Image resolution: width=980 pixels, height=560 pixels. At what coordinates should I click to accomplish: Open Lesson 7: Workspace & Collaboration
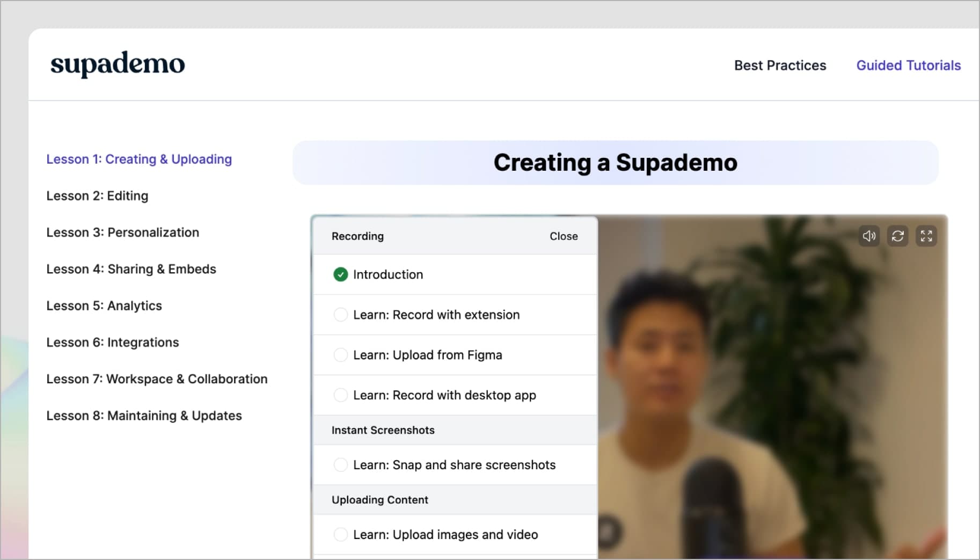click(157, 379)
